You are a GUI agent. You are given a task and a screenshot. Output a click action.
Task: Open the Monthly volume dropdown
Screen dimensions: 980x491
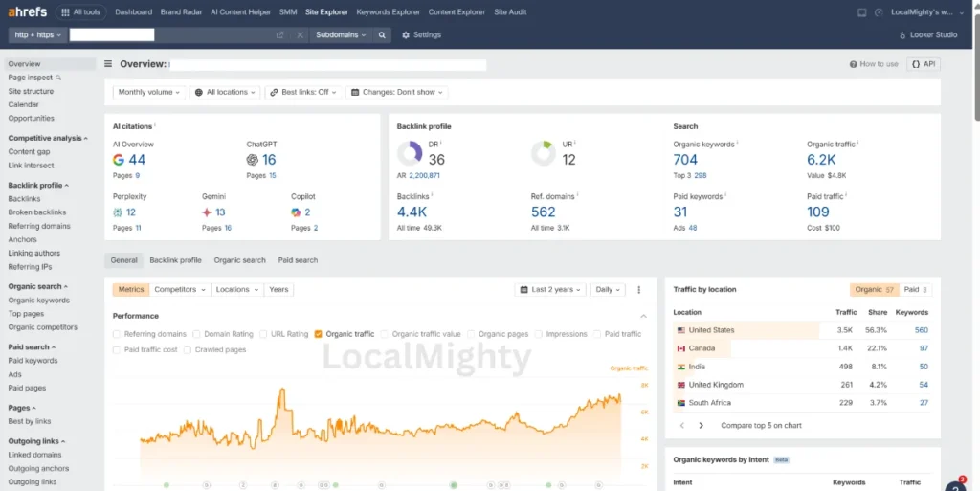pyautogui.click(x=148, y=92)
